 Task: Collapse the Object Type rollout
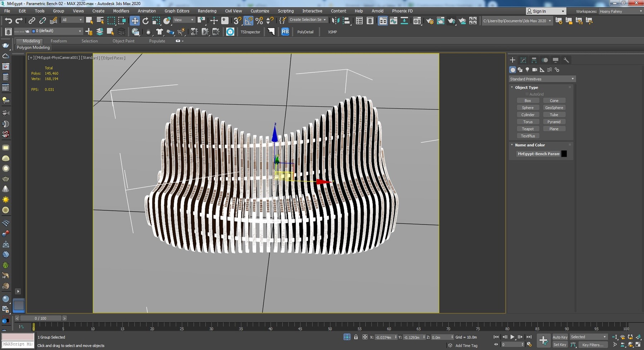pyautogui.click(x=526, y=87)
